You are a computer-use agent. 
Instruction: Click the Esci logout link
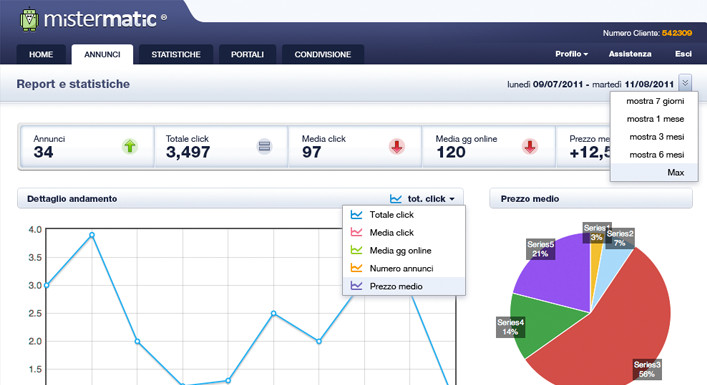(x=683, y=54)
